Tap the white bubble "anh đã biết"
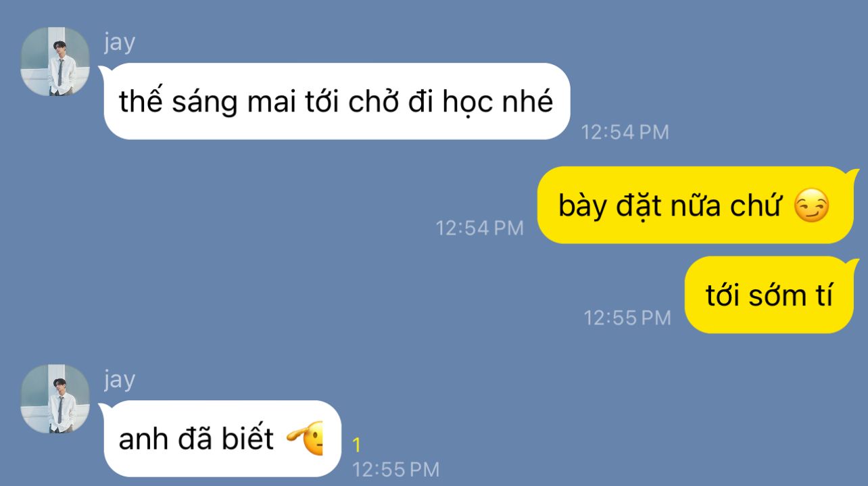Image resolution: width=868 pixels, height=486 pixels. coord(222,439)
